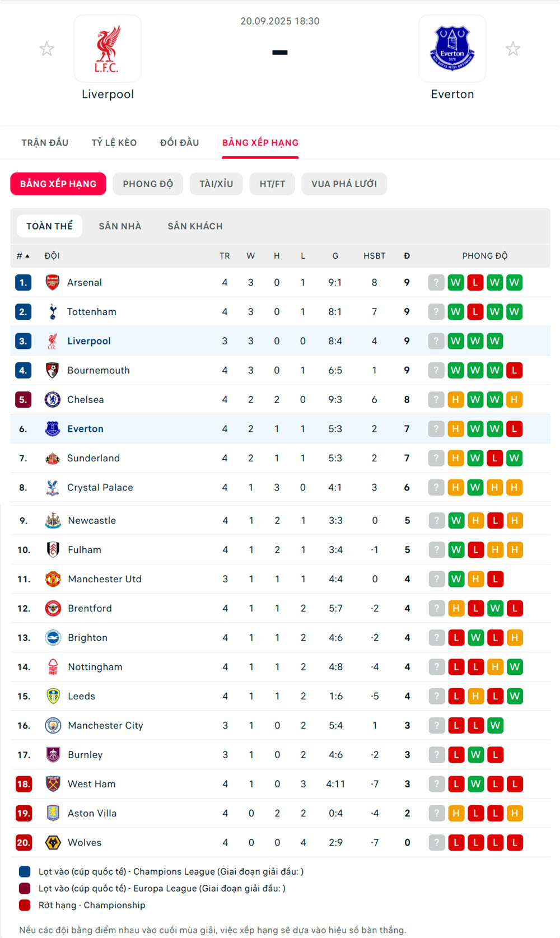
Task: Click the Arsenal crest in the standings table
Action: click(x=53, y=282)
